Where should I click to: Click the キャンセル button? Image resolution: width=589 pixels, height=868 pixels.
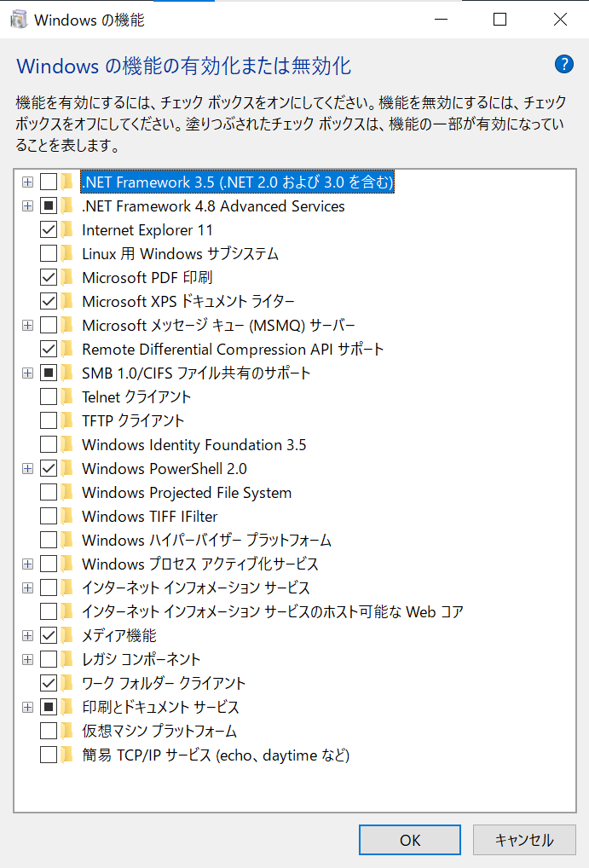pyautogui.click(x=523, y=840)
